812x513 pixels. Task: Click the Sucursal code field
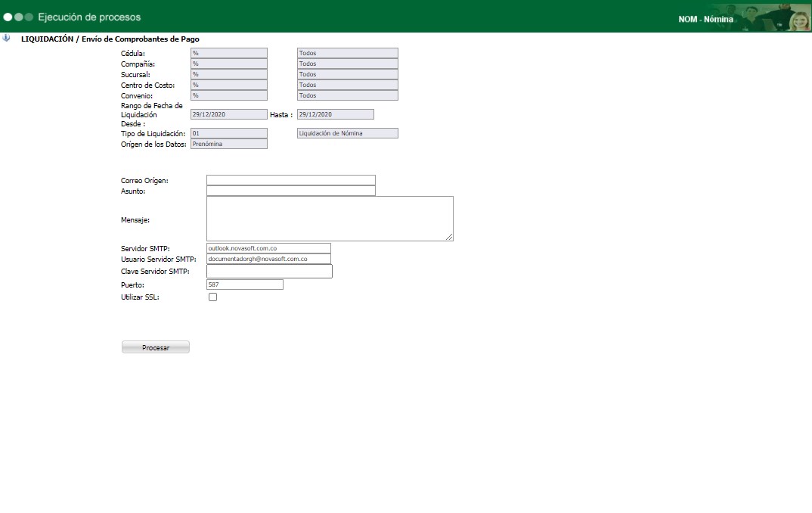point(229,74)
